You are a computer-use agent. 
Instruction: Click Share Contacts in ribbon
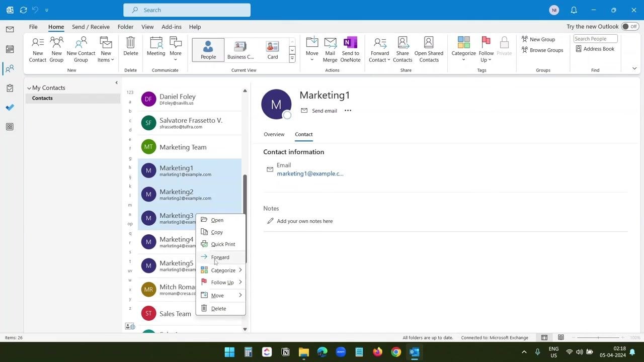point(403,50)
